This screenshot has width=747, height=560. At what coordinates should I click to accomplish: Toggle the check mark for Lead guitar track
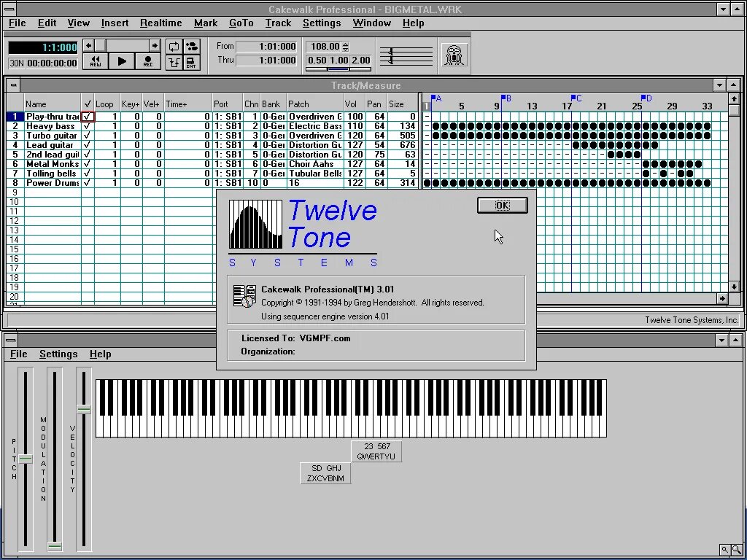(88, 145)
